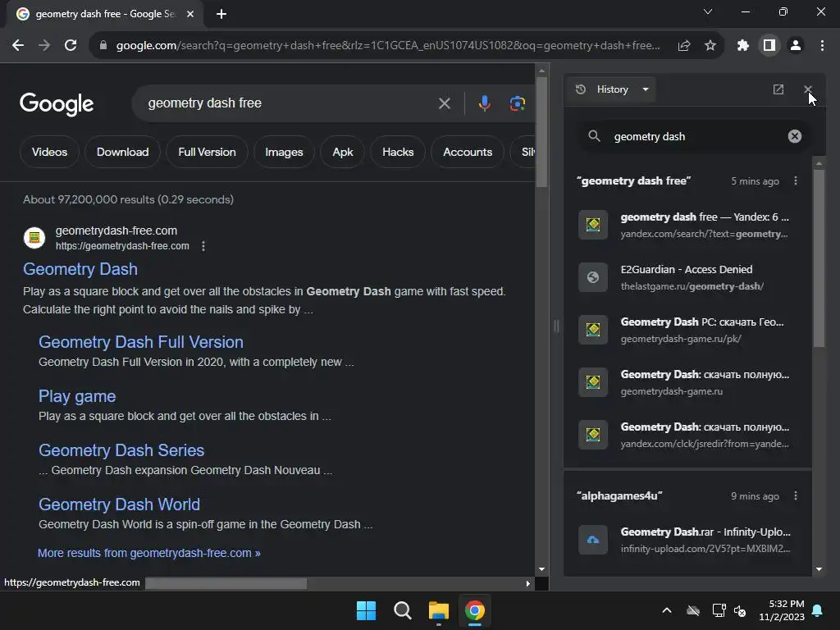Open the Geometry Dash World link

click(x=120, y=504)
